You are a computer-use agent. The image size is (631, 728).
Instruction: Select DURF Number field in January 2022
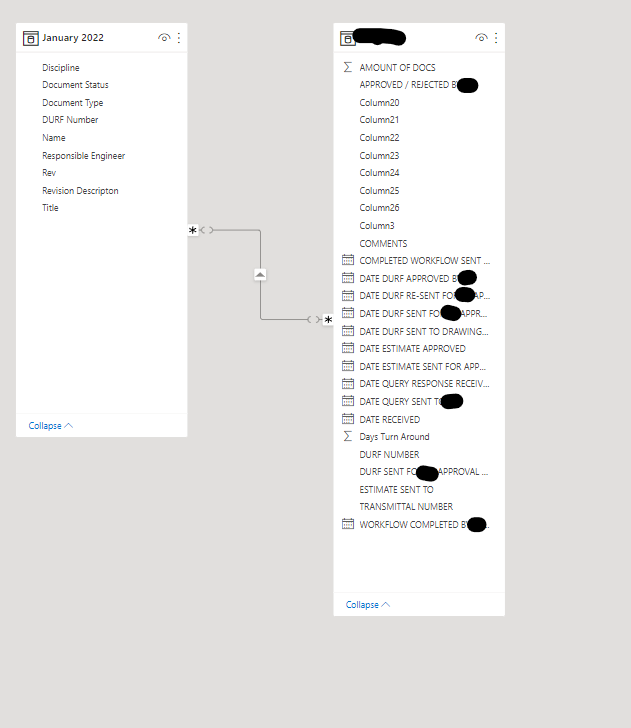click(70, 120)
